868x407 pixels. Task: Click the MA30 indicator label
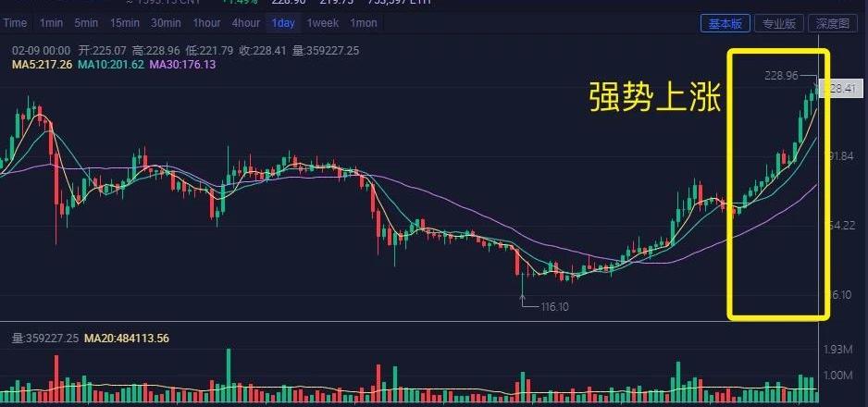click(x=182, y=65)
